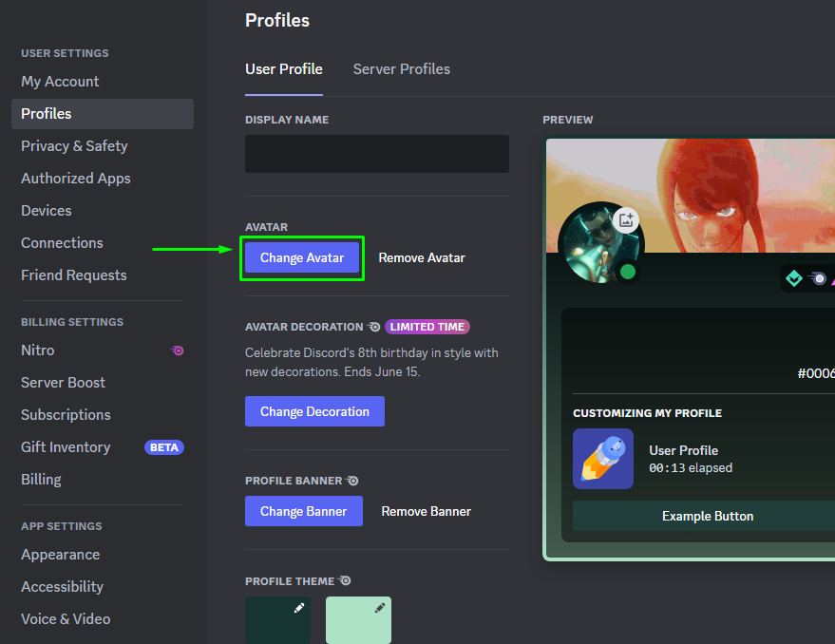Click the 'Profiles' page heading
Viewport: 835px width, 644px height.
[277, 20]
